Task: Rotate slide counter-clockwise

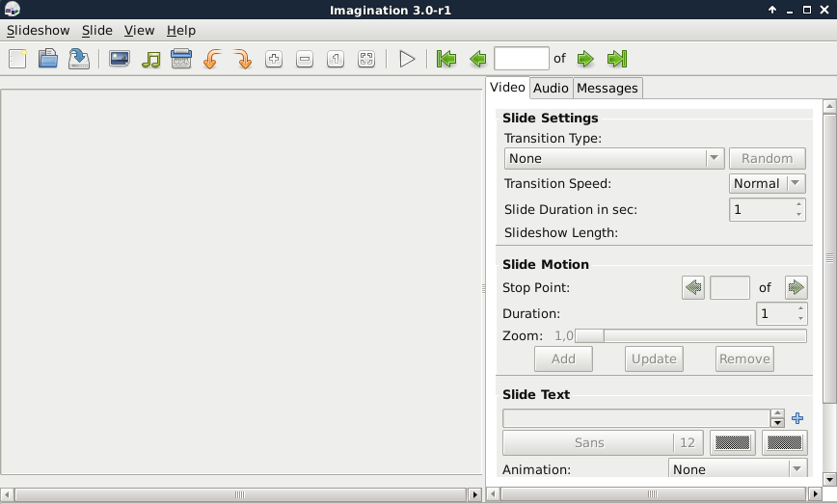Action: [212, 60]
